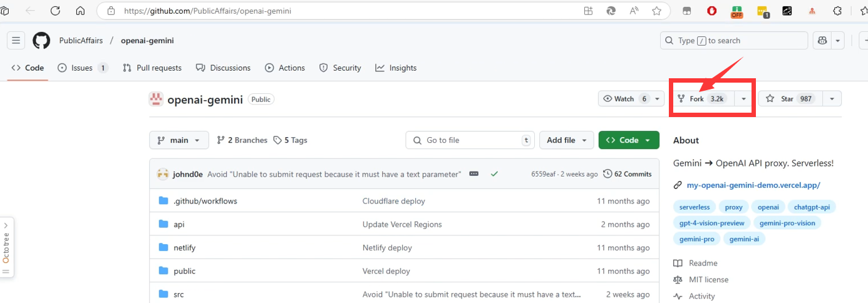Image resolution: width=868 pixels, height=303 pixels.
Task: Click the Tampermonkey extension icon
Action: click(x=687, y=11)
